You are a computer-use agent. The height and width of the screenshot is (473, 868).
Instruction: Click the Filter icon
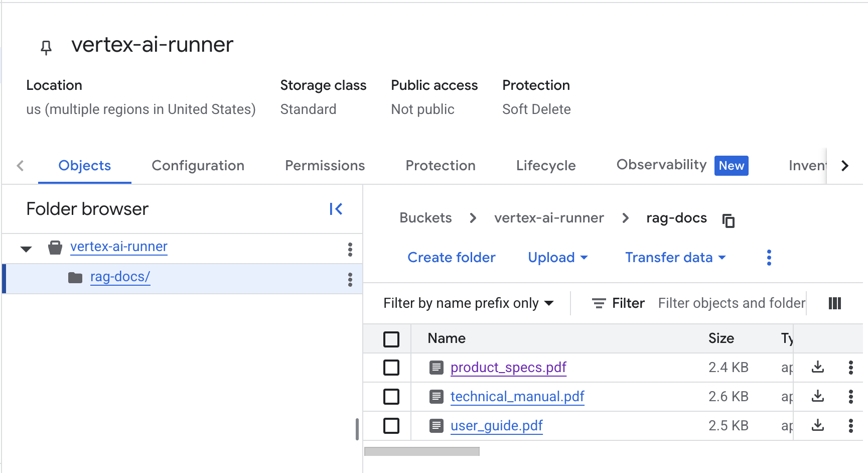[x=599, y=303]
